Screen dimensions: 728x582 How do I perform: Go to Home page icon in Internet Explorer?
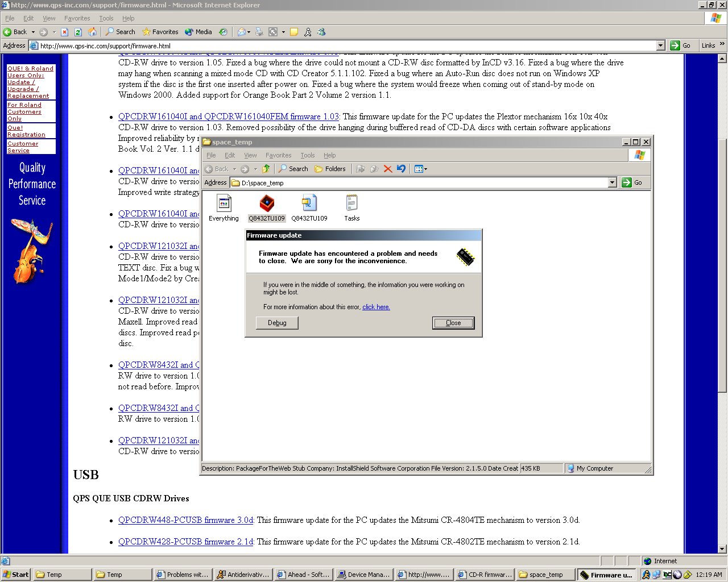coord(92,32)
